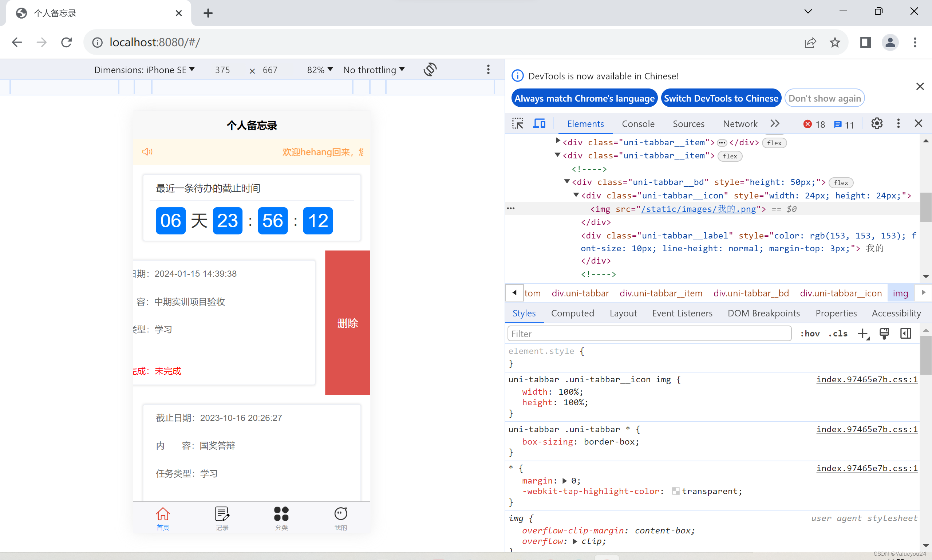
Task: Open DevTools settings gear
Action: point(877,123)
